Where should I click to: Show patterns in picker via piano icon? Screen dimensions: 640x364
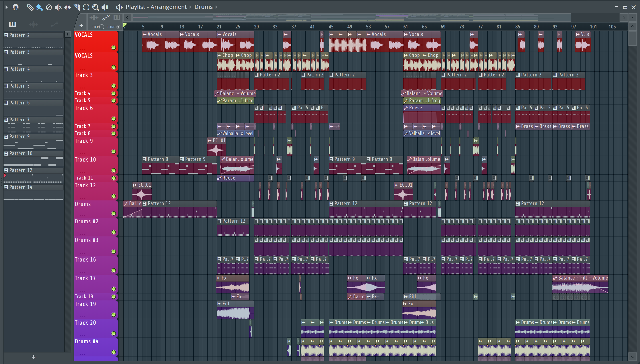coord(12,24)
